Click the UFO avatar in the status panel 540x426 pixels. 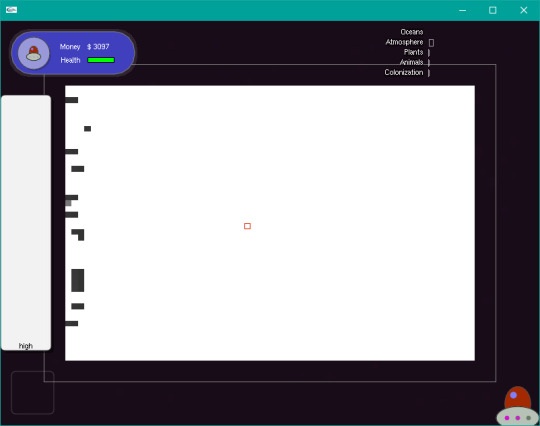coord(34,53)
